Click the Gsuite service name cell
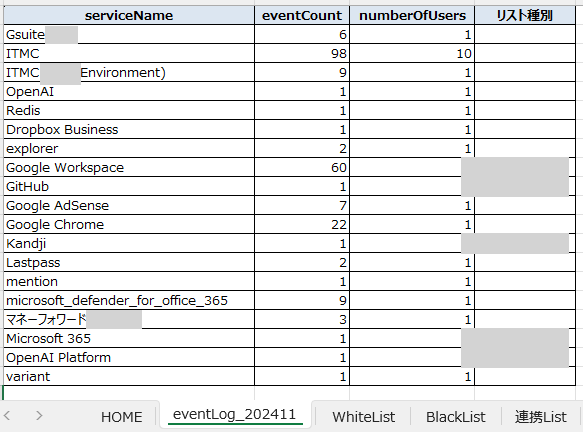This screenshot has width=583, height=433. coord(129,34)
